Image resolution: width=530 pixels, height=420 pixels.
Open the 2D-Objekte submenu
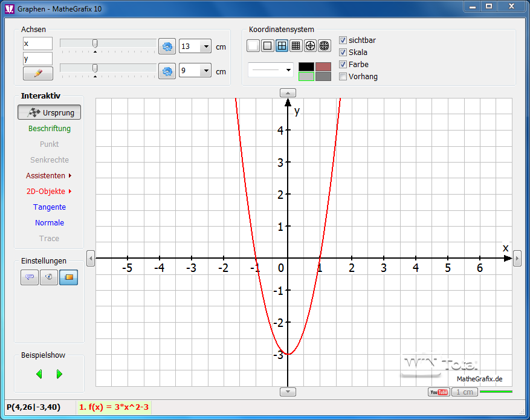tap(49, 192)
